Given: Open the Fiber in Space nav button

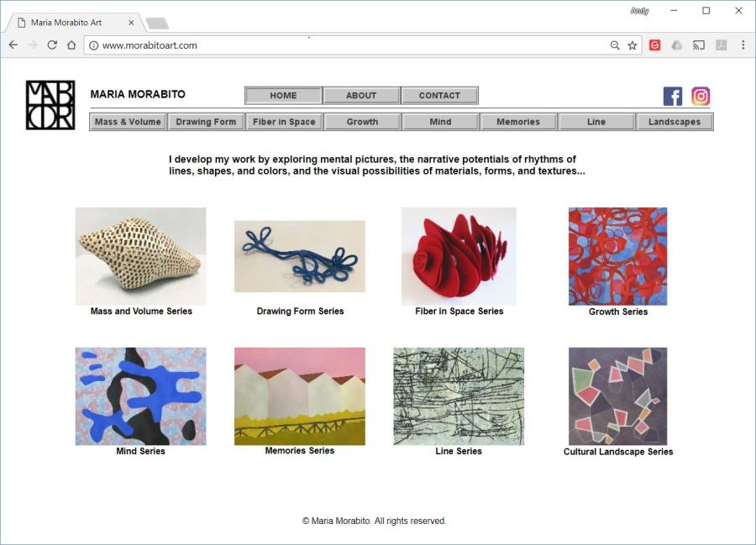Looking at the screenshot, I should [284, 122].
